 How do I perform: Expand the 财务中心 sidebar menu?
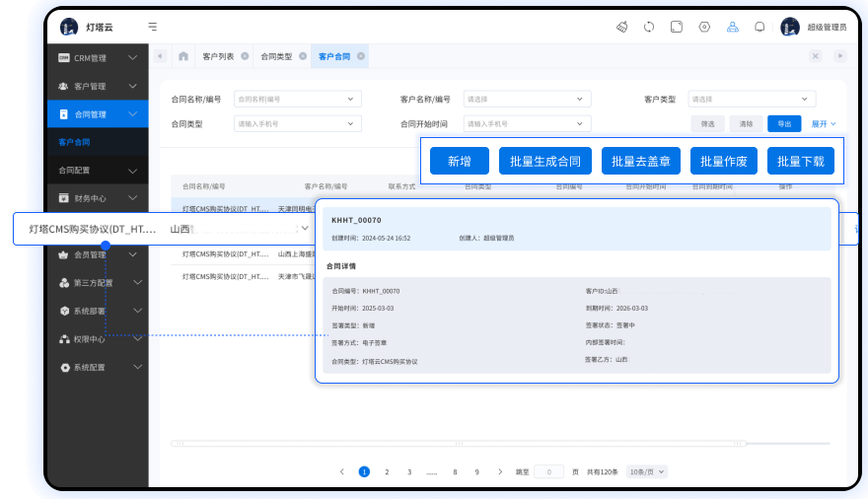point(97,198)
